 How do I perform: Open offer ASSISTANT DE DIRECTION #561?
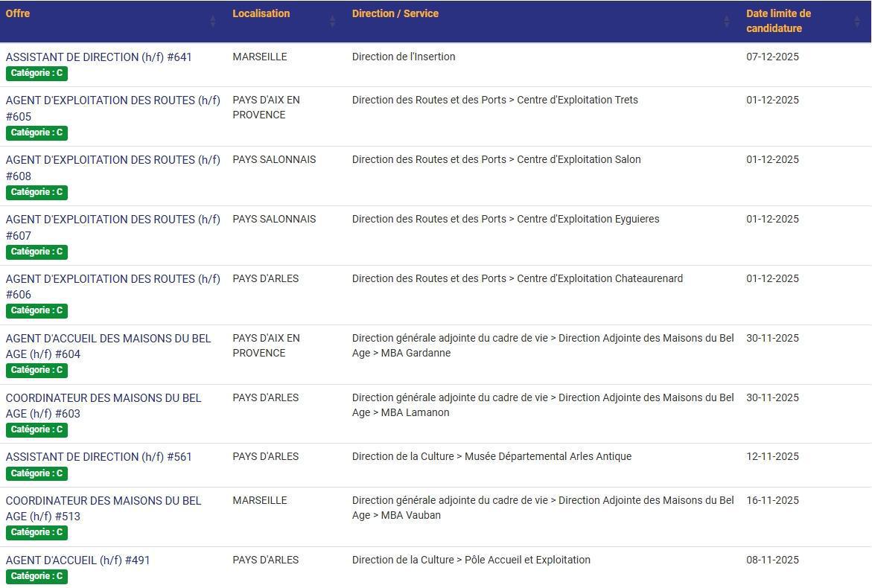click(x=98, y=456)
